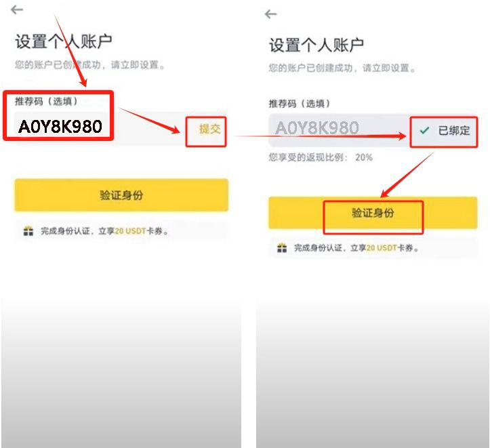This screenshot has width=490, height=448.
Task: Click gift icon on left screen
Action: point(28,231)
